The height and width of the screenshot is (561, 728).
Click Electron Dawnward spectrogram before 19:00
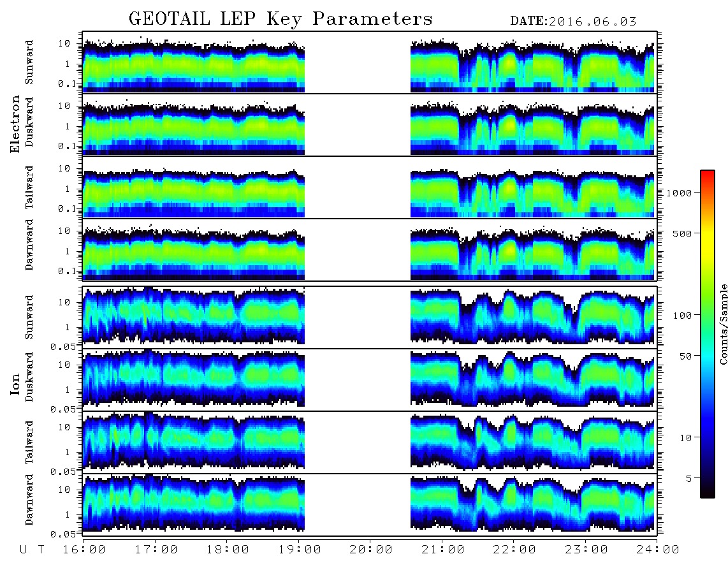[x=194, y=252]
